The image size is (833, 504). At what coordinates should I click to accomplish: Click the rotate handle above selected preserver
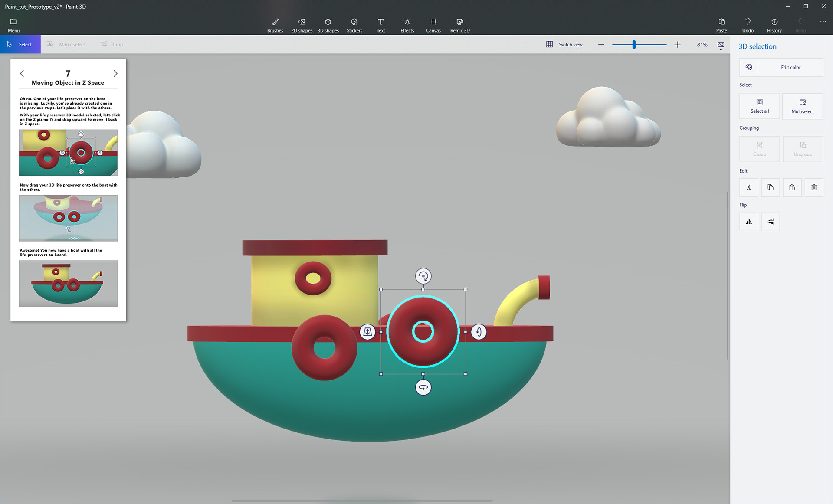click(x=423, y=276)
